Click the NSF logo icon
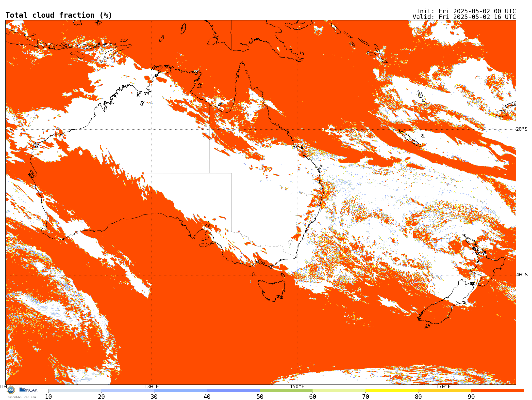Image resolution: width=532 pixels, height=400 pixels. click(x=11, y=390)
